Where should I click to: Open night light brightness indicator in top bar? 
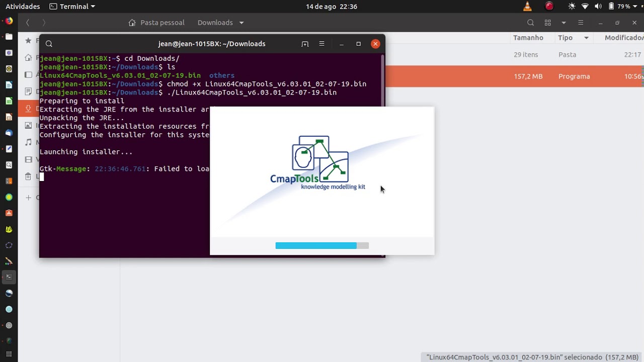tap(572, 7)
